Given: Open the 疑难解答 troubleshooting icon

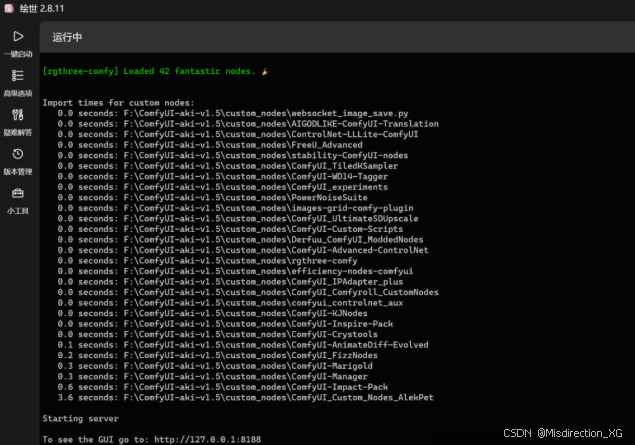Looking at the screenshot, I should pyautogui.click(x=18, y=115).
